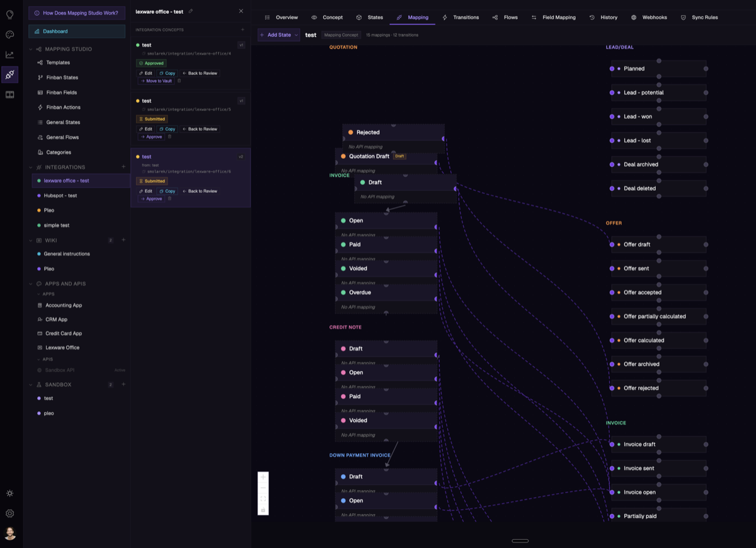Open How Does Mapping Studio Work help
This screenshot has height=548, width=756.
pos(77,13)
